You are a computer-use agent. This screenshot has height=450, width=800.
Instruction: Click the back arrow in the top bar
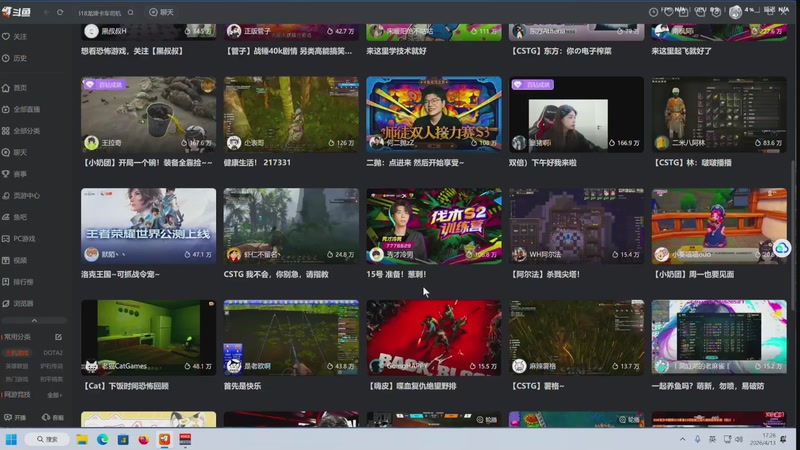point(46,12)
